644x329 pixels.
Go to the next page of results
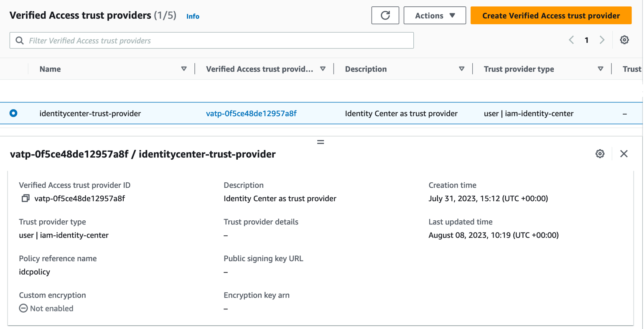coord(602,40)
